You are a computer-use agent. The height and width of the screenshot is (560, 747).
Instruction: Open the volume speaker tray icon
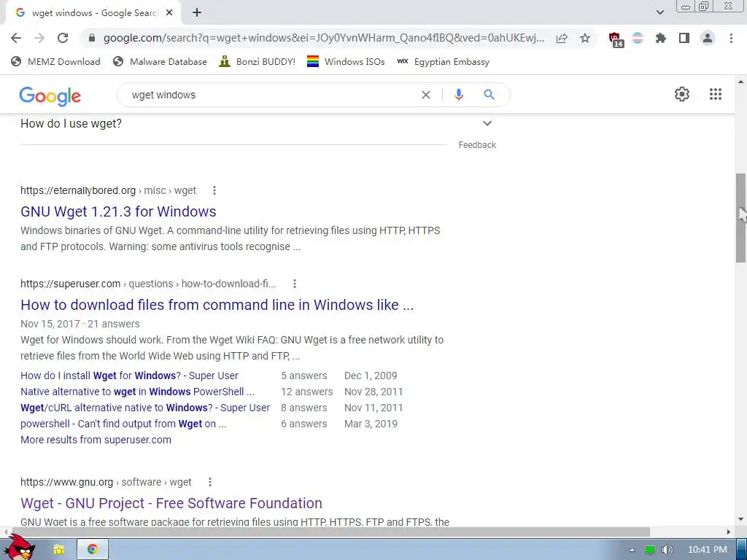tap(667, 550)
